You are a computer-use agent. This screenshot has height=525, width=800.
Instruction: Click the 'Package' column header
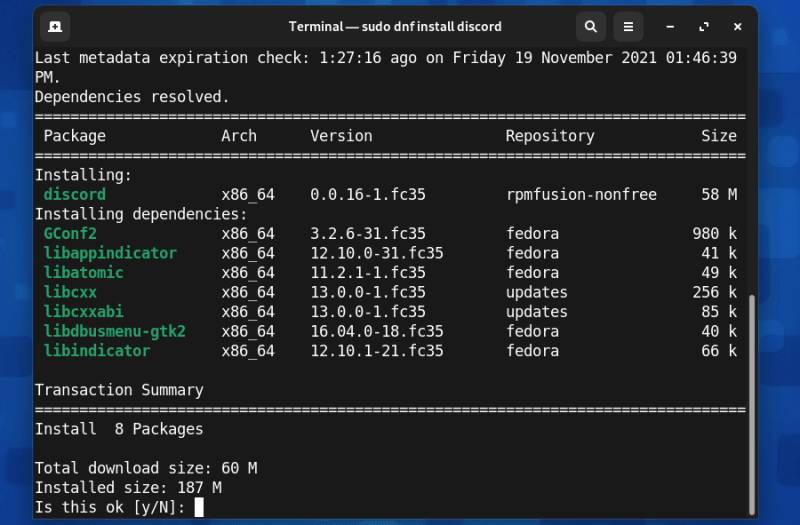pos(74,136)
